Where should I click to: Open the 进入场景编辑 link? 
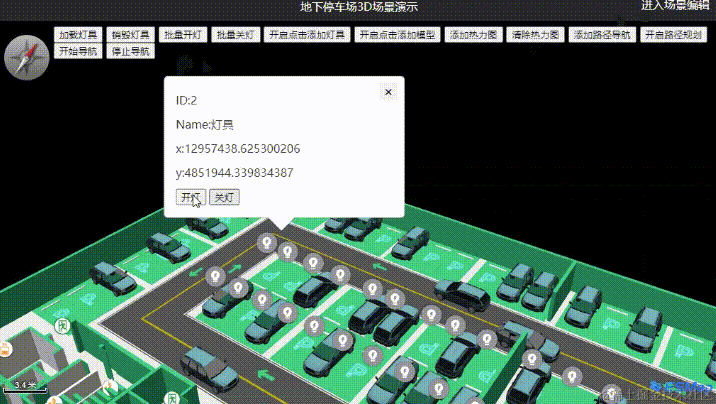point(675,5)
